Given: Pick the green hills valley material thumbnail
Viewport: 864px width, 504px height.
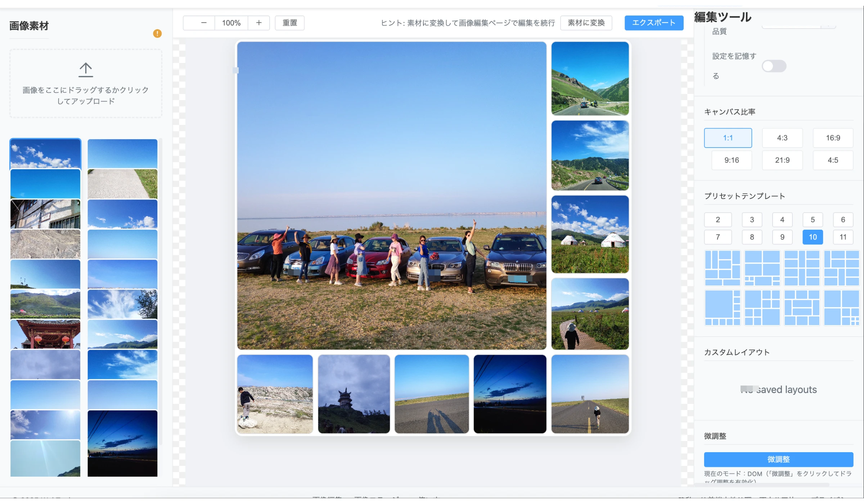Looking at the screenshot, I should [x=45, y=304].
